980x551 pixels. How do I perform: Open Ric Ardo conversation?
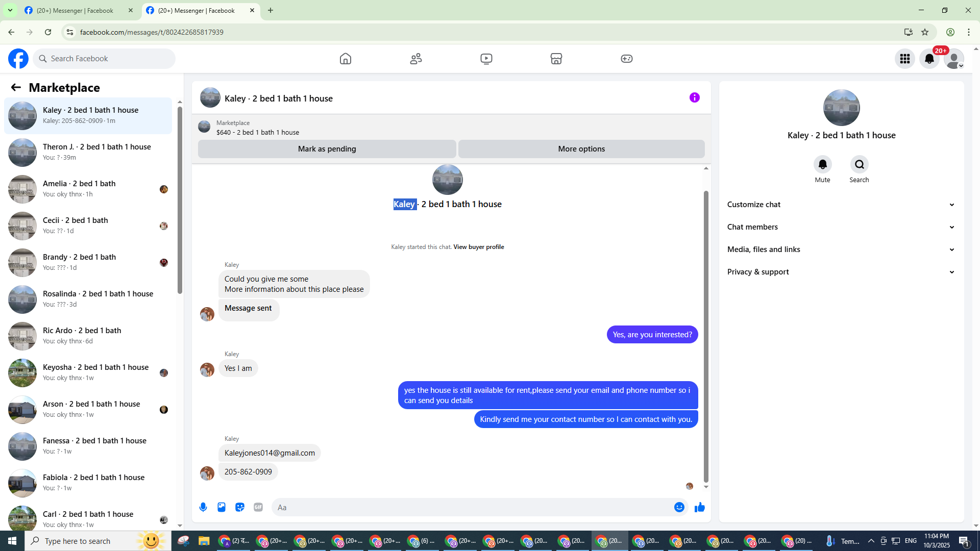(x=88, y=336)
